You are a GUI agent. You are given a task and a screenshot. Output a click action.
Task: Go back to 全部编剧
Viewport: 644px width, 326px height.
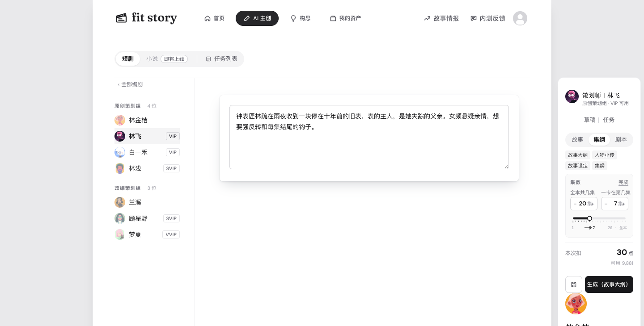pyautogui.click(x=130, y=84)
